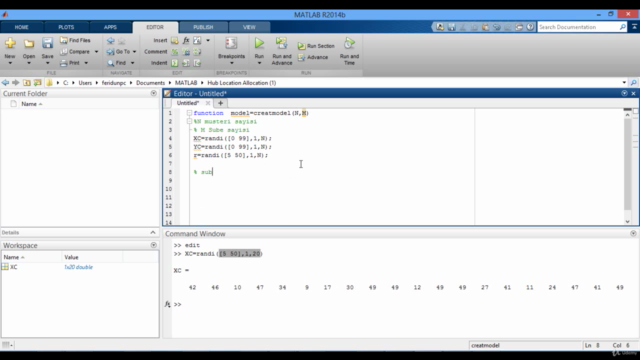Open the dropdown arrow under Save
The width and height of the screenshot is (640, 360).
tap(47, 63)
